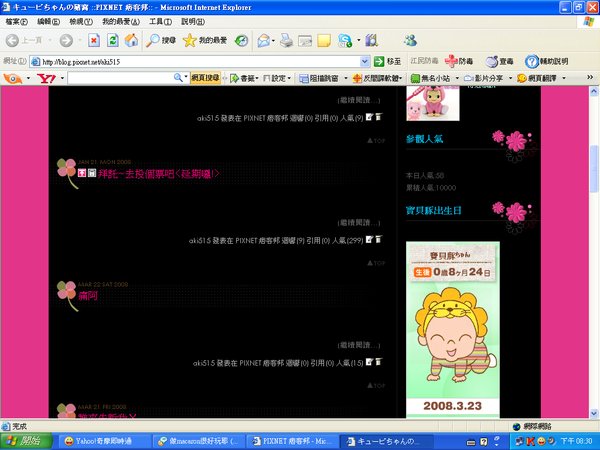The height and width of the screenshot is (450, 600).
Task: Expand the anti-spyware 反間諜軟體 dropdown
Action: tap(401, 78)
